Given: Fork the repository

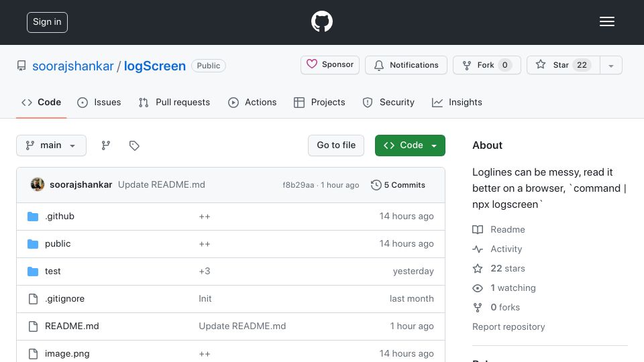Looking at the screenshot, I should pos(487,65).
